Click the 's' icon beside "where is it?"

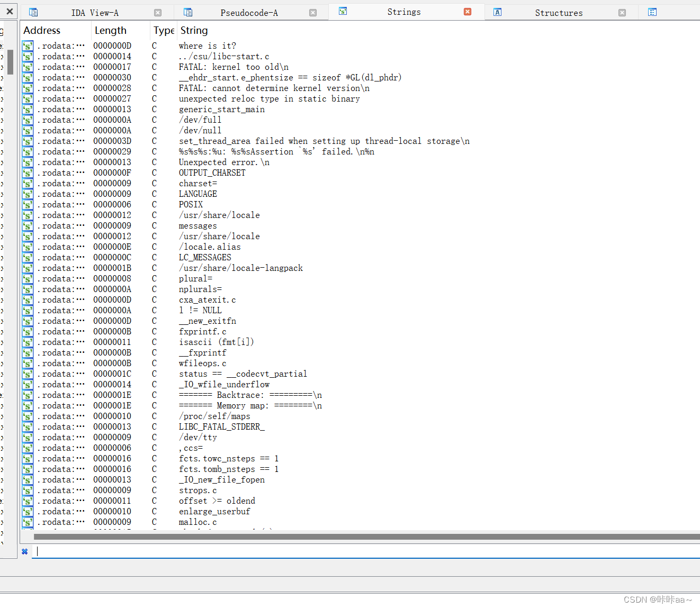coord(27,46)
